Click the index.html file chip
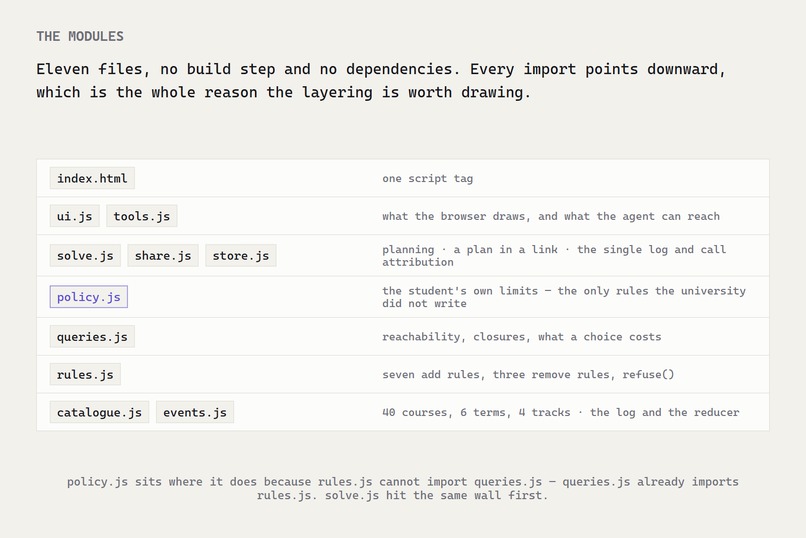Viewport: 806px width, 538px height. click(x=92, y=178)
